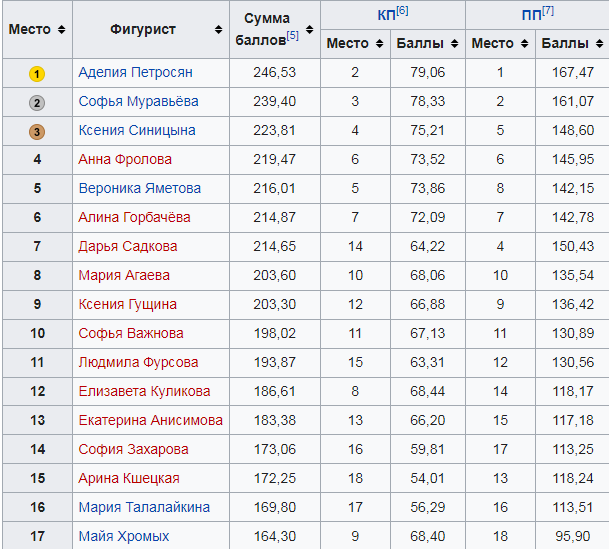Image resolution: width=609 pixels, height=549 pixels.
Task: Click the bronze medal third place icon
Action: tap(37, 131)
